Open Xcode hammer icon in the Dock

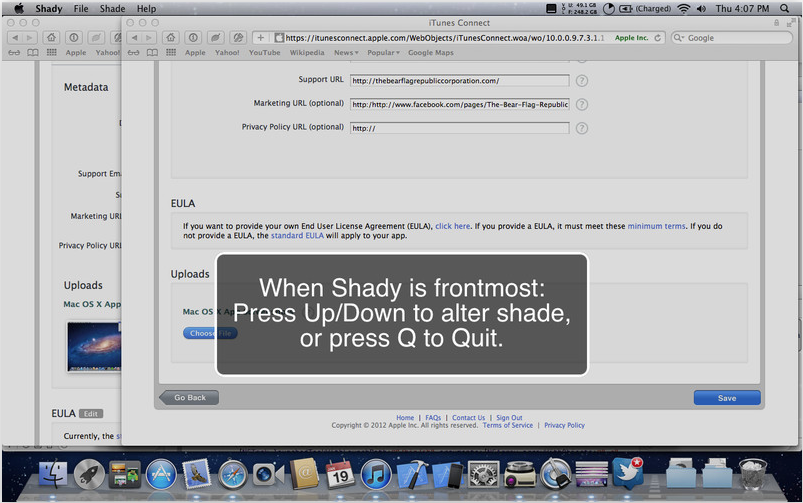pyautogui.click(x=412, y=473)
